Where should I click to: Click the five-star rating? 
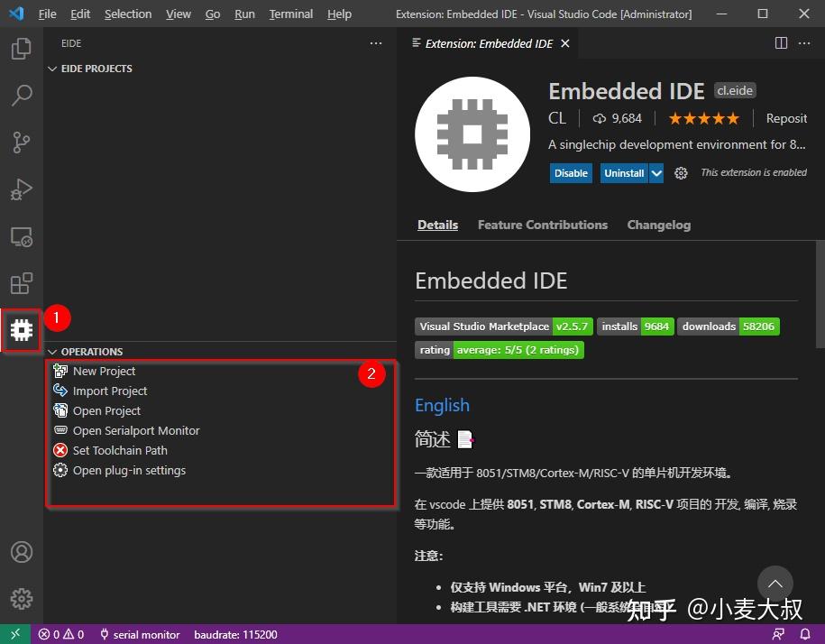704,119
